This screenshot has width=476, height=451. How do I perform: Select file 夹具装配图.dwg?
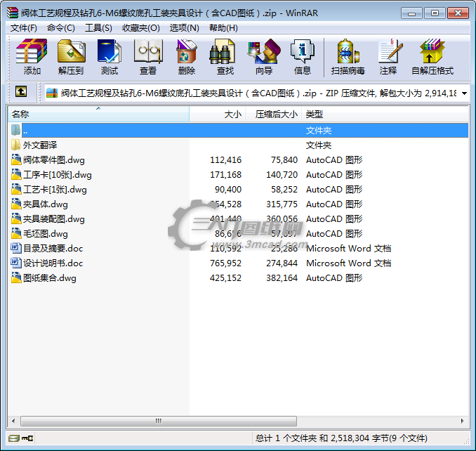[x=54, y=219]
